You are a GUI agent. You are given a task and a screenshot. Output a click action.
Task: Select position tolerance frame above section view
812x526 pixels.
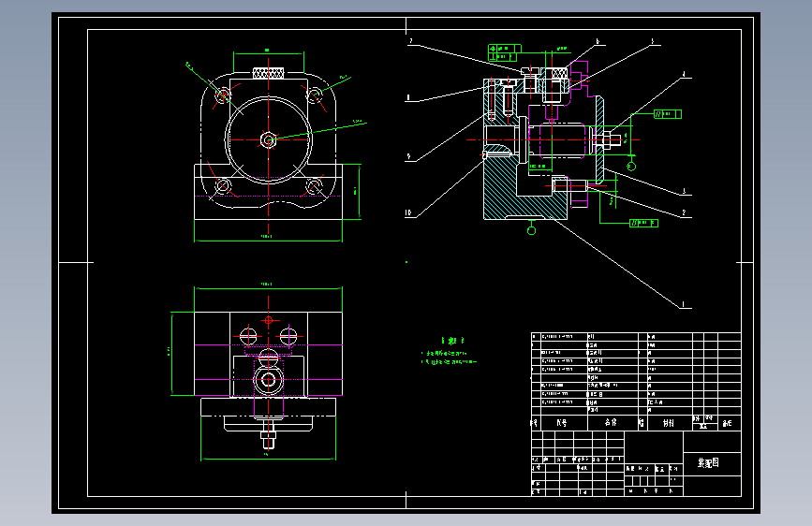(505, 49)
